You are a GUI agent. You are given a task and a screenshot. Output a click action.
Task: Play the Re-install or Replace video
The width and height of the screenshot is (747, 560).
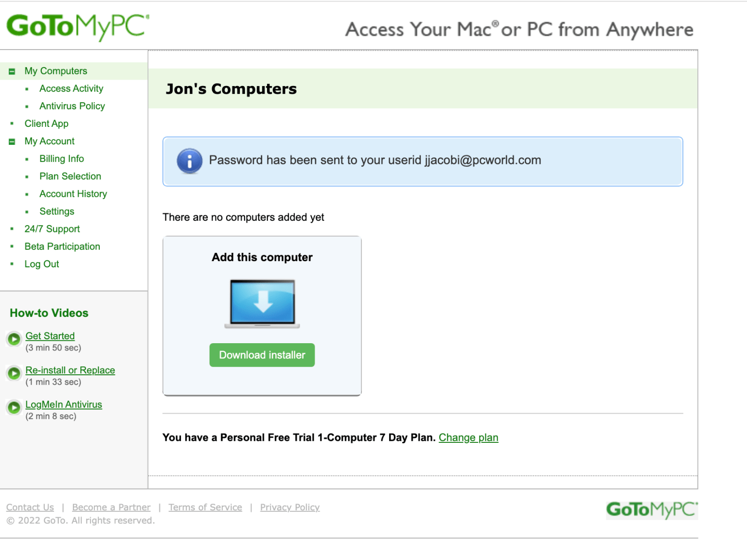(70, 370)
